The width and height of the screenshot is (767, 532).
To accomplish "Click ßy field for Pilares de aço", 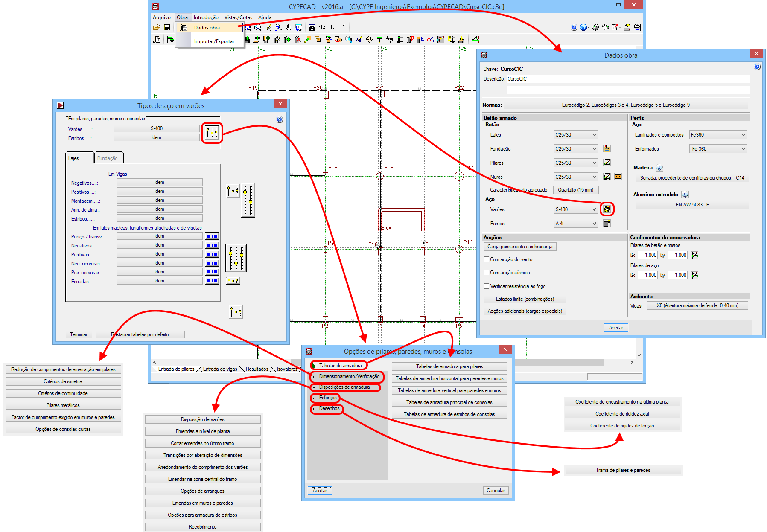I will coord(678,275).
